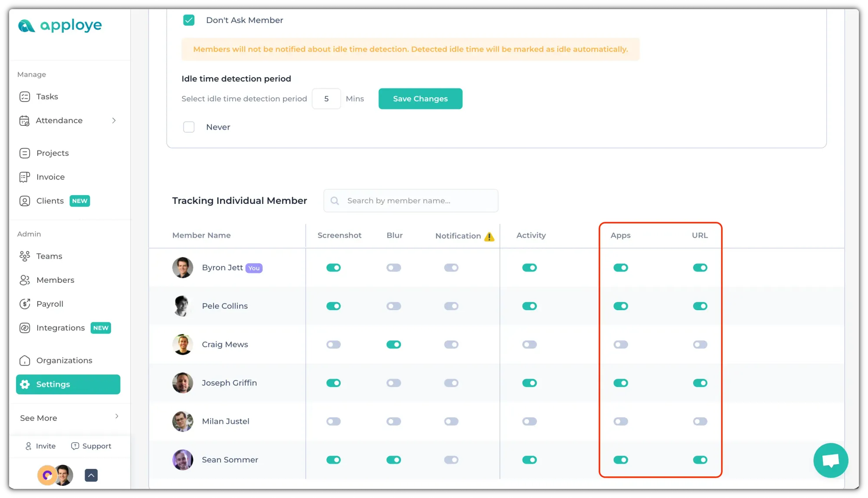Click the Save Changes button

pyautogui.click(x=420, y=99)
